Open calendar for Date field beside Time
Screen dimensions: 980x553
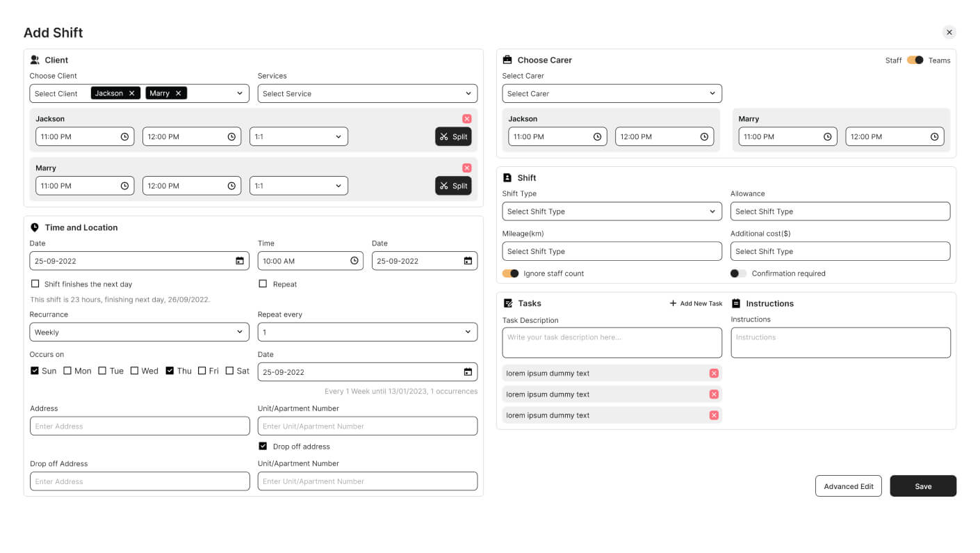tap(468, 261)
